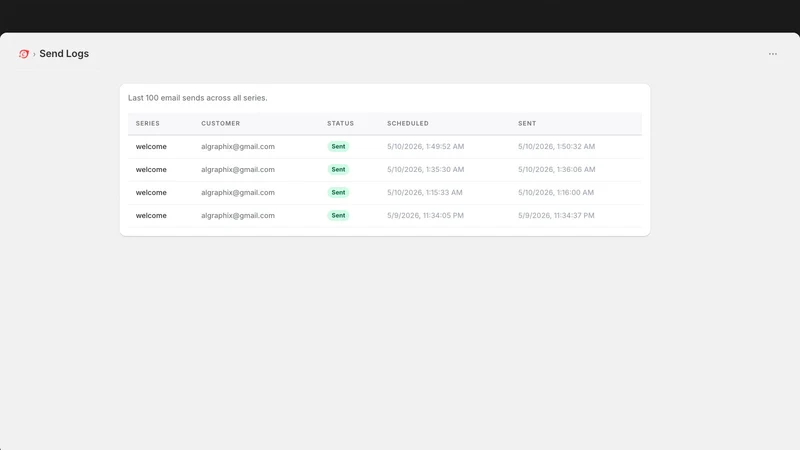Click the Sent badge in the 1:49:52 AM row
800x450 pixels.
tap(338, 146)
